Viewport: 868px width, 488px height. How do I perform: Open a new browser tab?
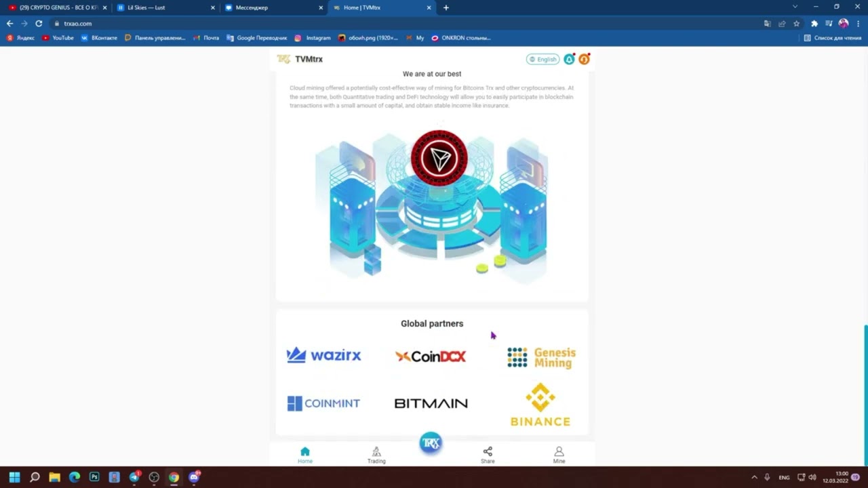pyautogui.click(x=446, y=7)
